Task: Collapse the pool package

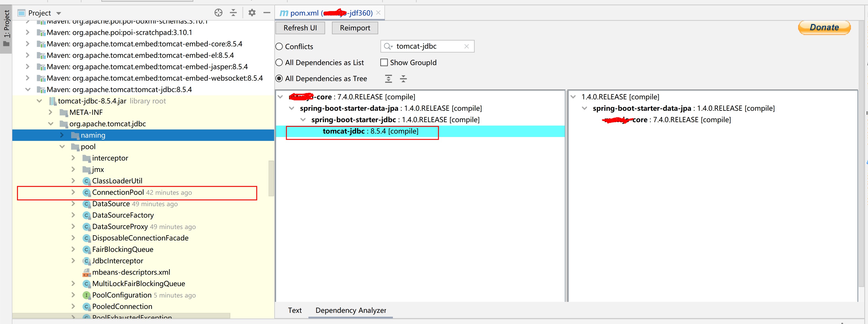Action: [x=62, y=147]
